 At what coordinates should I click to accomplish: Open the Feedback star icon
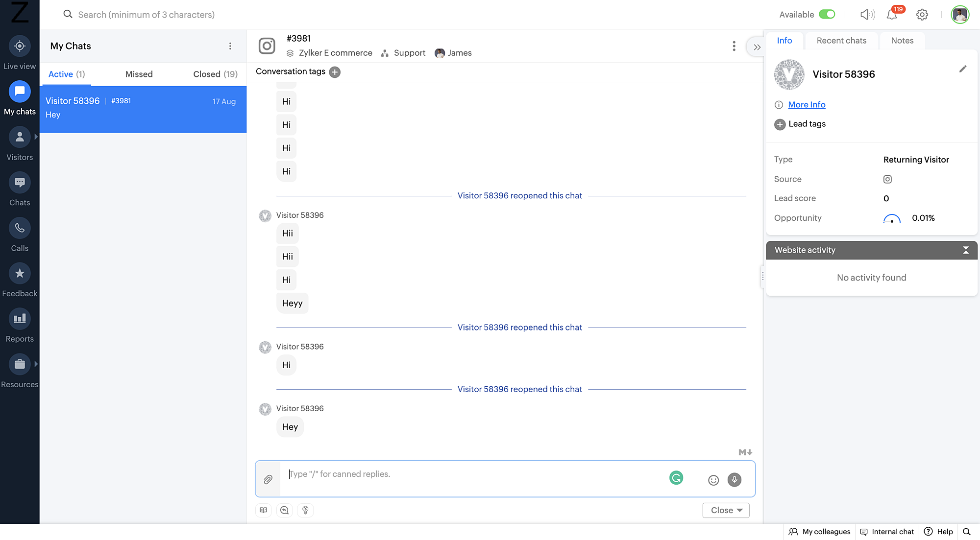[x=20, y=274]
